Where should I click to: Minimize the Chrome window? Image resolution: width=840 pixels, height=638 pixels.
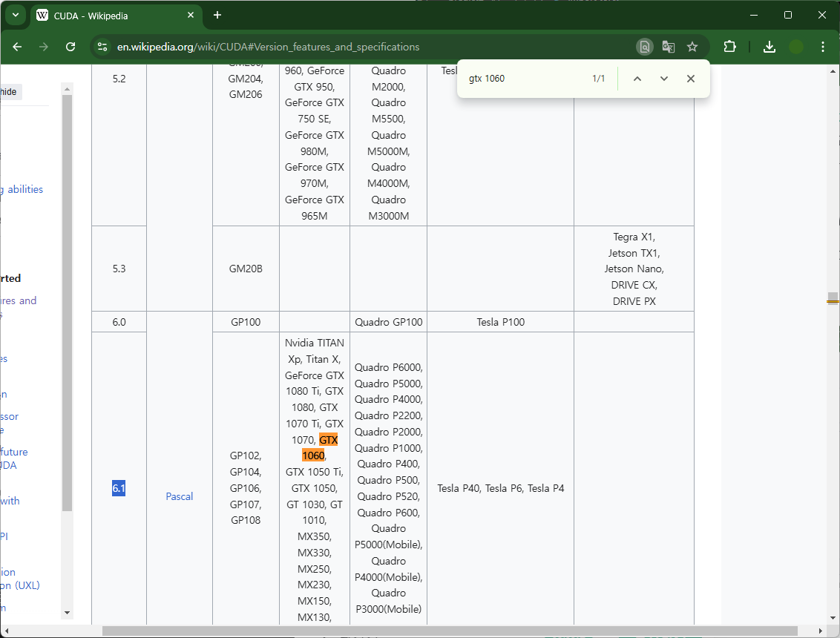pos(754,15)
